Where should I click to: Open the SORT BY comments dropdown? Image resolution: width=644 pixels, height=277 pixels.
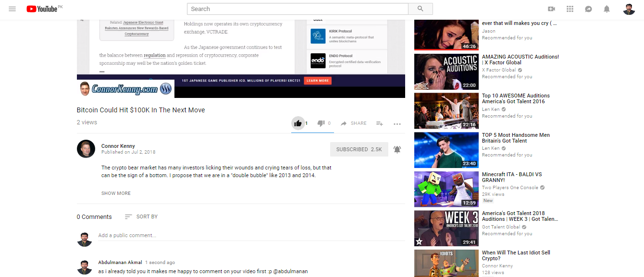click(141, 217)
